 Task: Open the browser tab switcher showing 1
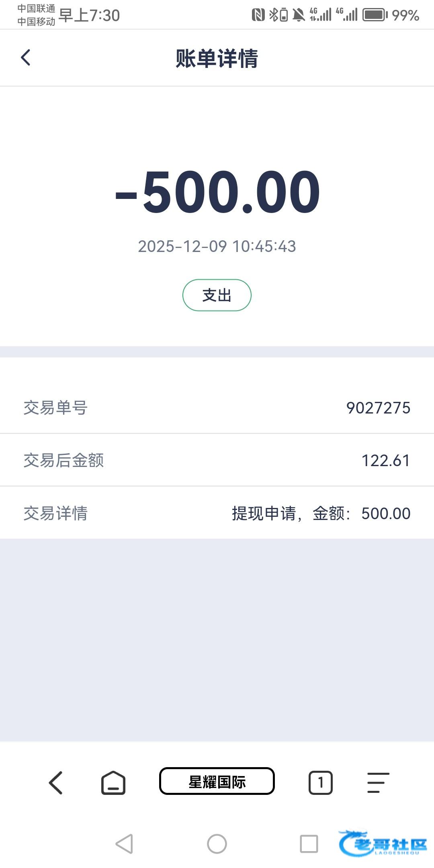coord(320,783)
